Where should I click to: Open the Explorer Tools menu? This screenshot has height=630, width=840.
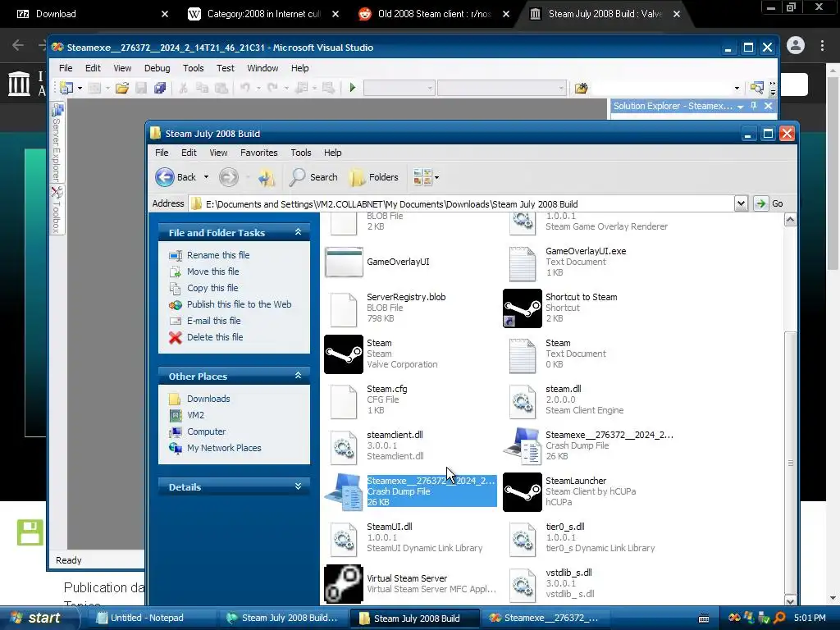[300, 153]
